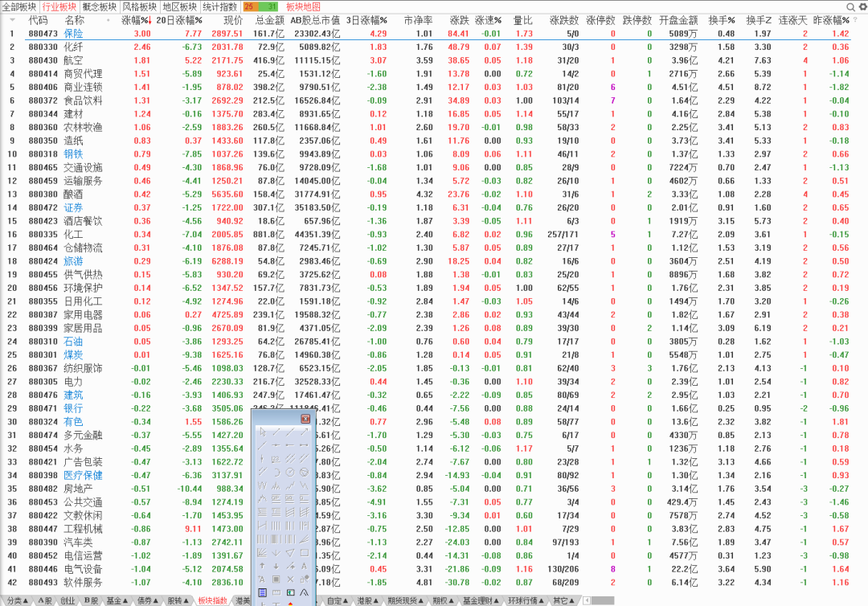The width and height of the screenshot is (868, 606).
Task: Open the 港股 bottom tab menu
Action: (x=367, y=600)
